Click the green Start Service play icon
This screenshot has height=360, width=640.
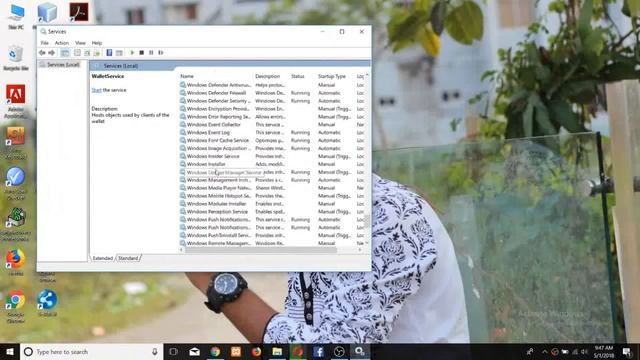[132, 53]
